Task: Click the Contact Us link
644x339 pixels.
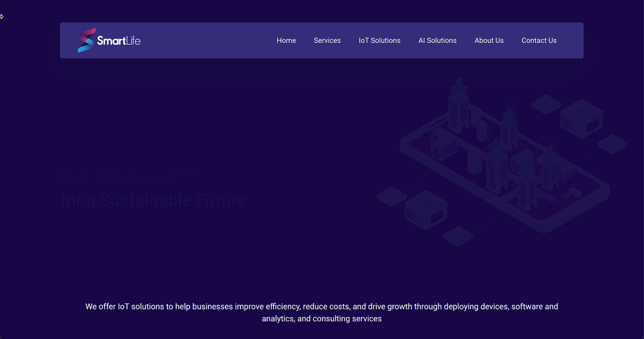Action: point(539,40)
